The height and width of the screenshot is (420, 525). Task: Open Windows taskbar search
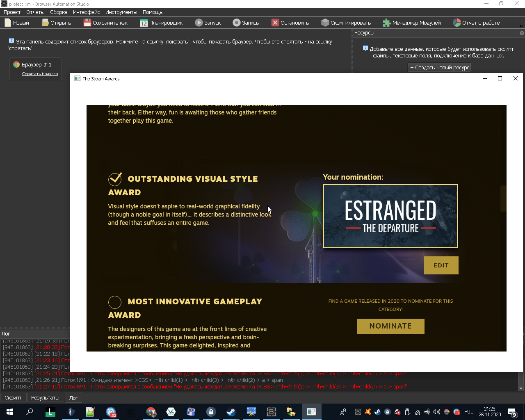[x=30, y=412]
